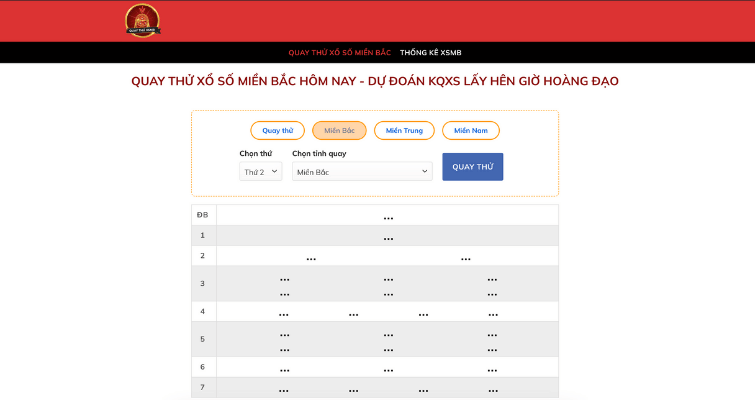
Task: Open the THỐNG KÊ XSMB nav item
Action: [430, 52]
